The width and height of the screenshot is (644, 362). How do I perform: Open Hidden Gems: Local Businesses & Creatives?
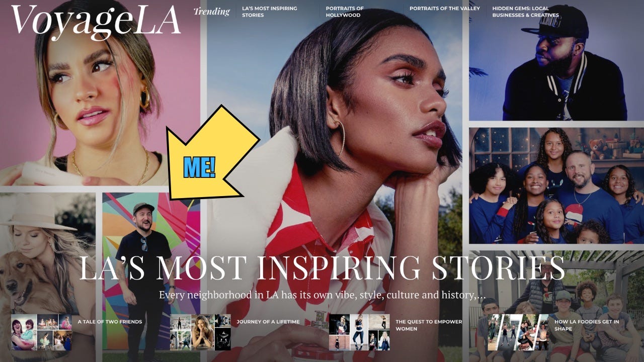[x=525, y=12]
